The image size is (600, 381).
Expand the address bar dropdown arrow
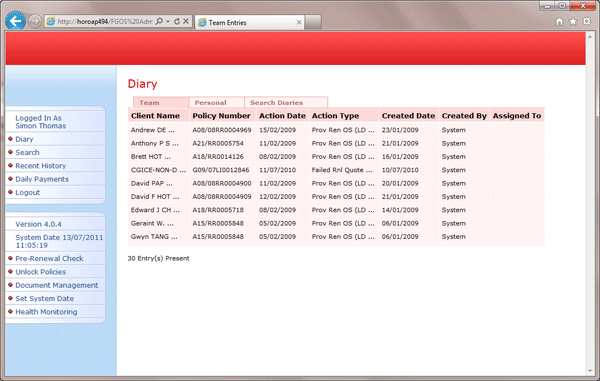(x=168, y=21)
